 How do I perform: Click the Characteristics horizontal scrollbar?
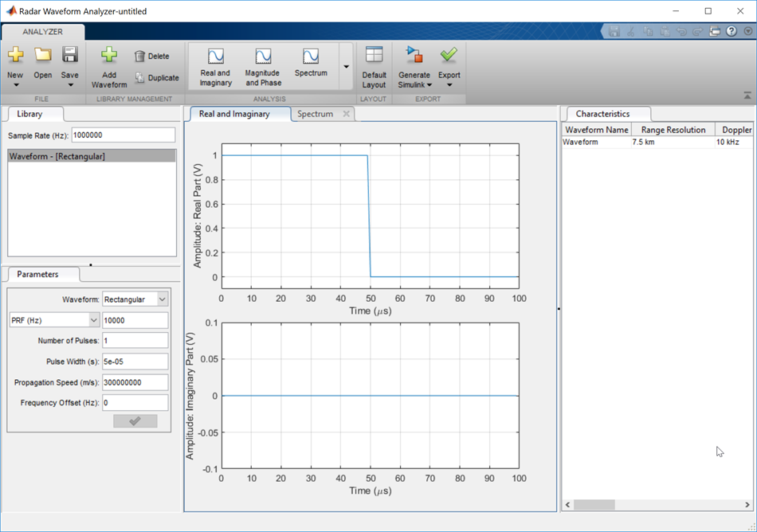(x=594, y=505)
